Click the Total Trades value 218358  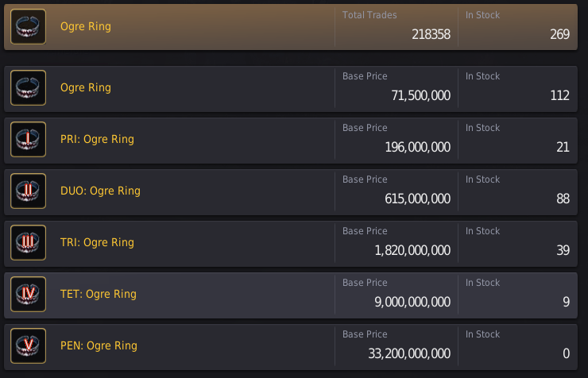point(431,34)
